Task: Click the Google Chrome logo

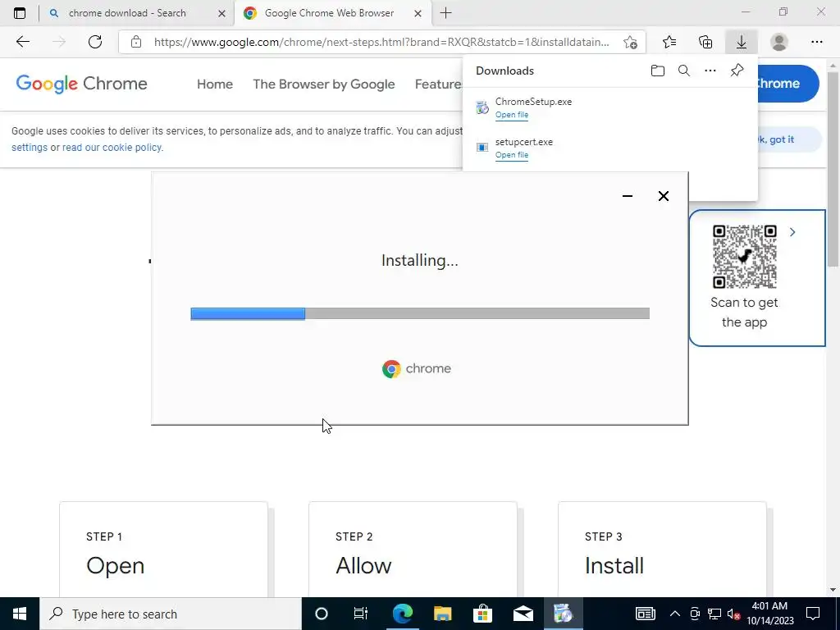Action: click(81, 84)
